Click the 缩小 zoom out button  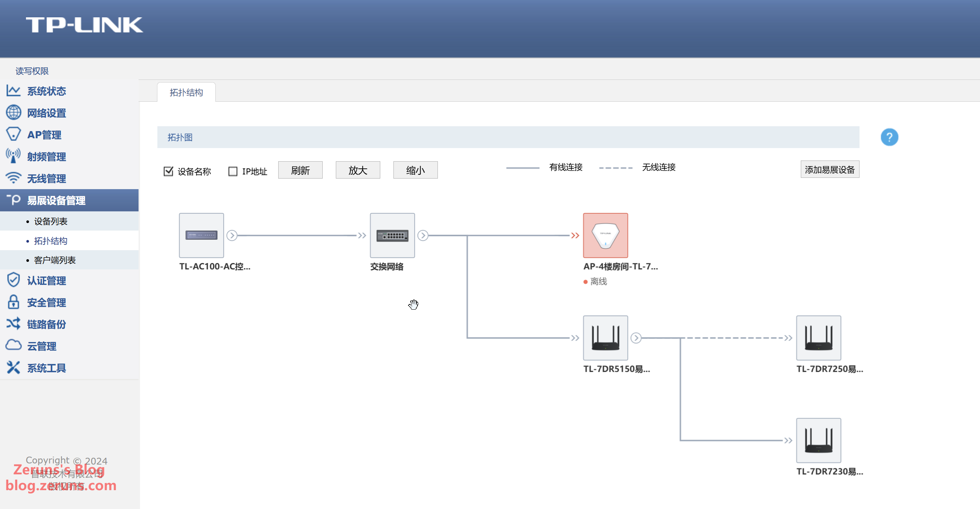[x=415, y=170]
